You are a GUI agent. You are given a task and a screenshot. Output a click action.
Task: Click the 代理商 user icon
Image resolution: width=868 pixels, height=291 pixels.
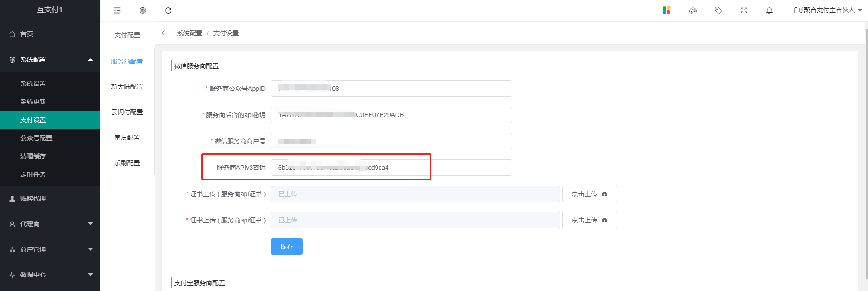click(12, 224)
